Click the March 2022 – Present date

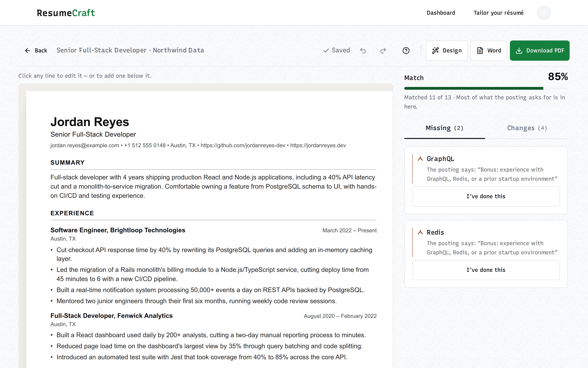(349, 230)
